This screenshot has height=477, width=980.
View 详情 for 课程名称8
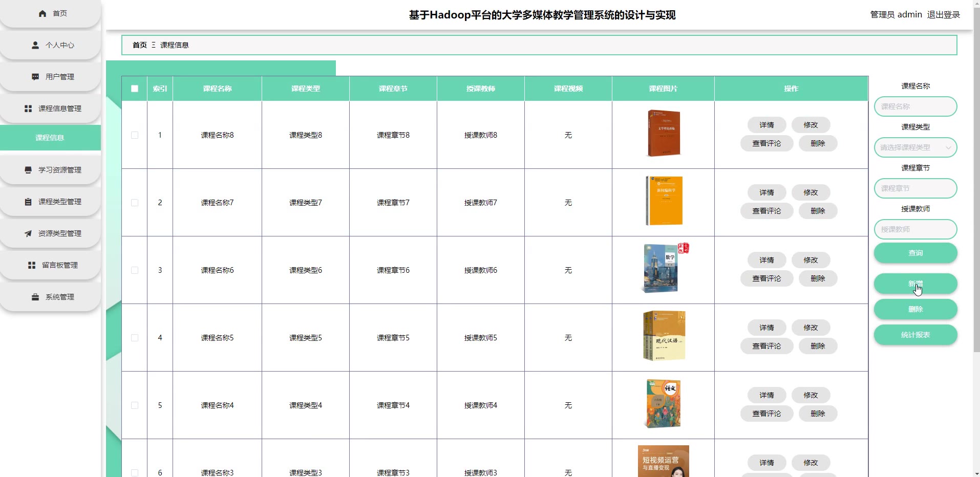pos(766,125)
